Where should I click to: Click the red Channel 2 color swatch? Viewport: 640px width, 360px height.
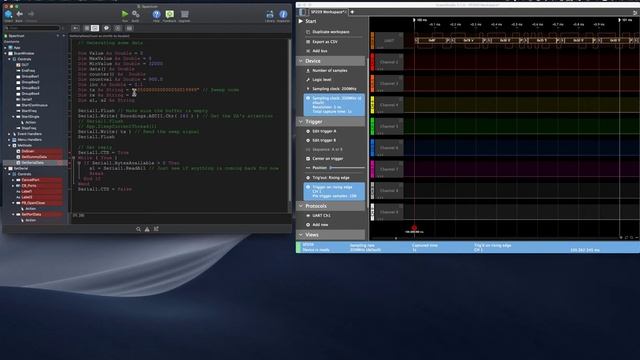click(x=372, y=62)
